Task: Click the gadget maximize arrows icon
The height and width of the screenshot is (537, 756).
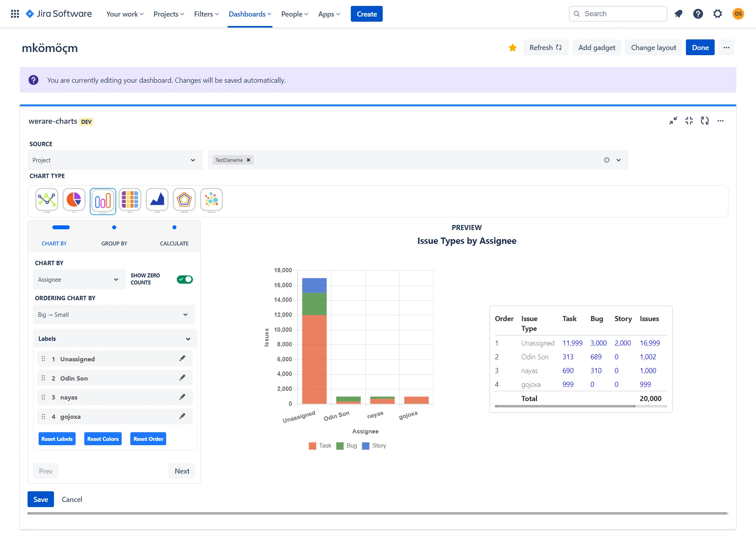Action: tap(689, 121)
